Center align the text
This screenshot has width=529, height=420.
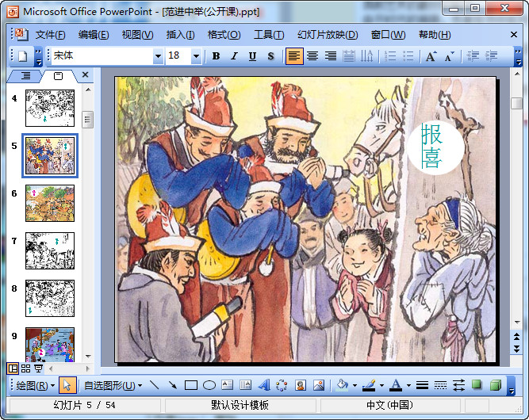pyautogui.click(x=312, y=56)
